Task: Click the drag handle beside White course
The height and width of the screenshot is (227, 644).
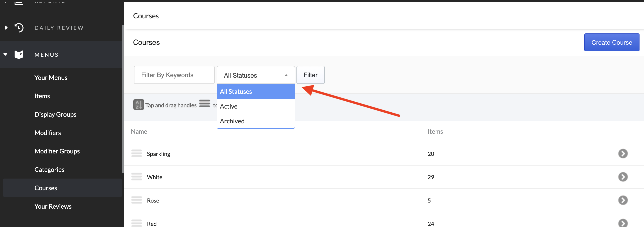Action: coord(137,177)
